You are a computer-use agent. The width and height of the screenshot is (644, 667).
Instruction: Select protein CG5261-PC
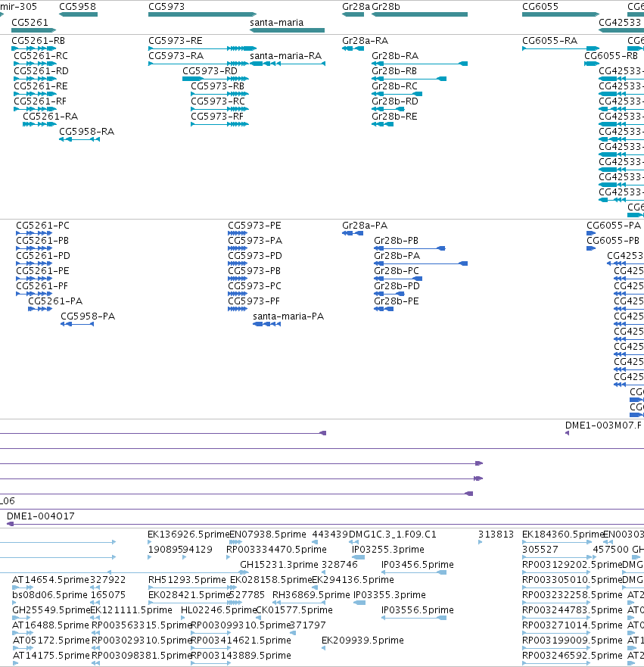point(34,233)
